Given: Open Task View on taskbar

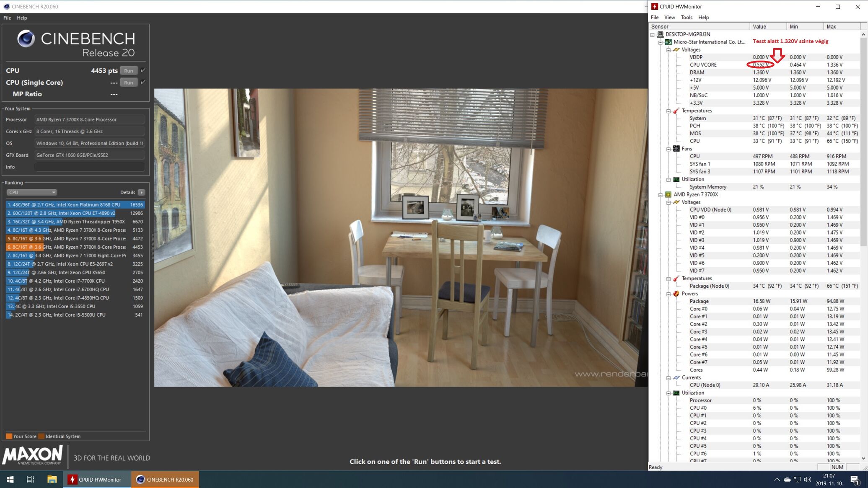Looking at the screenshot, I should [x=30, y=479].
